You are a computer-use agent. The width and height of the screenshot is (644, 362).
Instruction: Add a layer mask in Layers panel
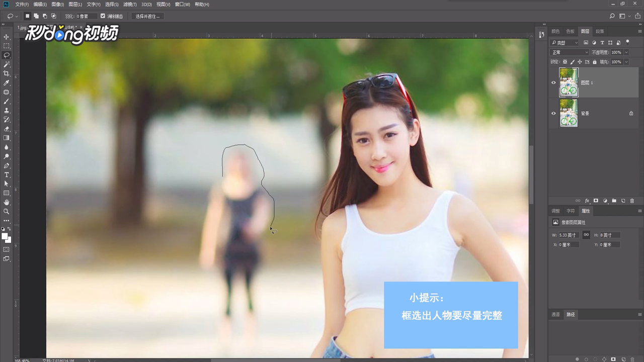click(596, 201)
